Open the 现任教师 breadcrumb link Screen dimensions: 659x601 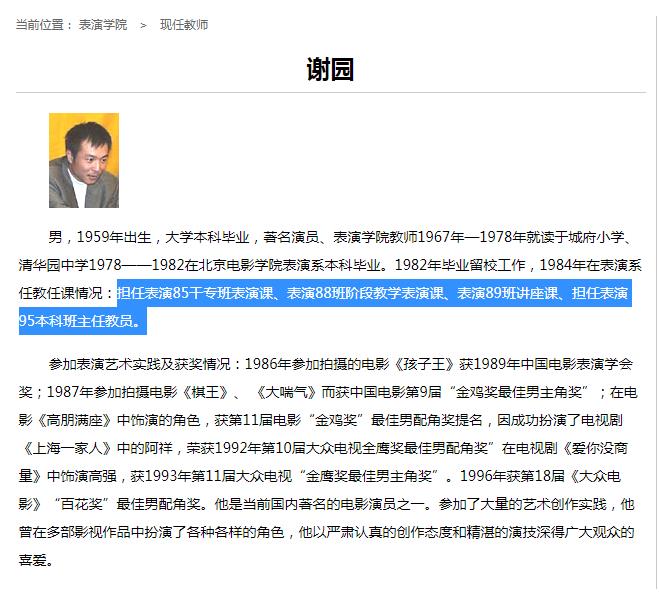pyautogui.click(x=184, y=25)
